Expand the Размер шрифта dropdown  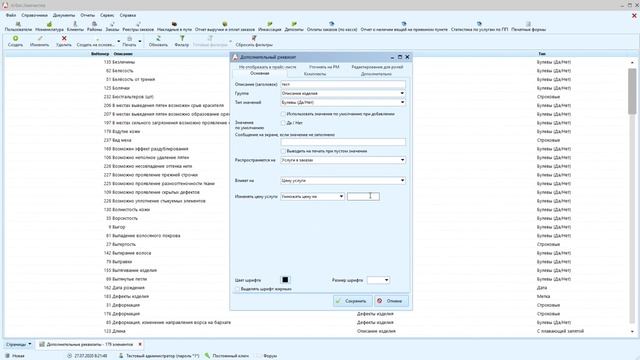pyautogui.click(x=386, y=280)
